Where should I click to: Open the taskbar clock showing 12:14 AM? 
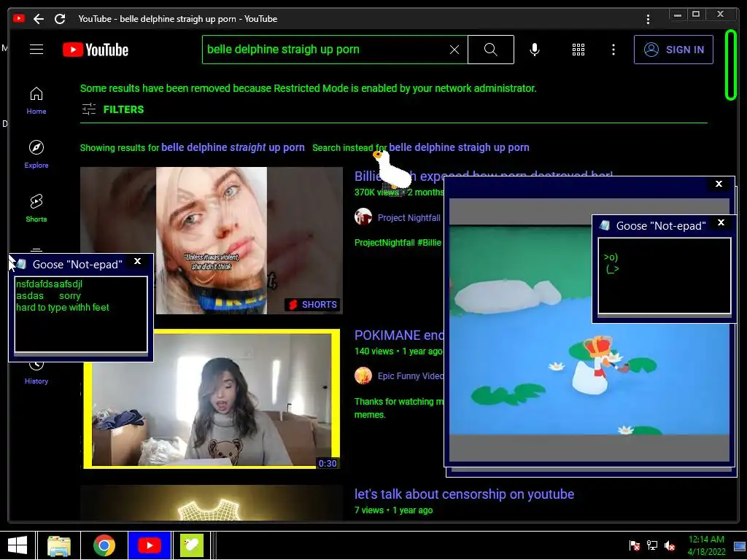point(706,545)
